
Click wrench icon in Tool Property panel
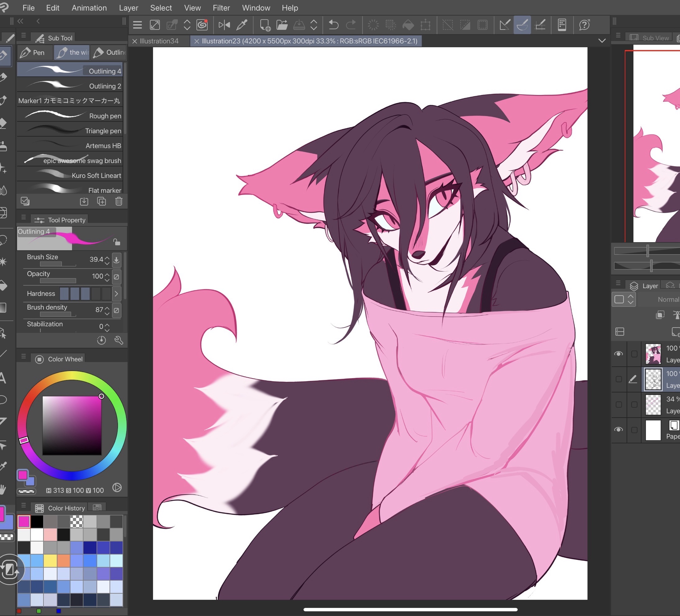pos(119,340)
